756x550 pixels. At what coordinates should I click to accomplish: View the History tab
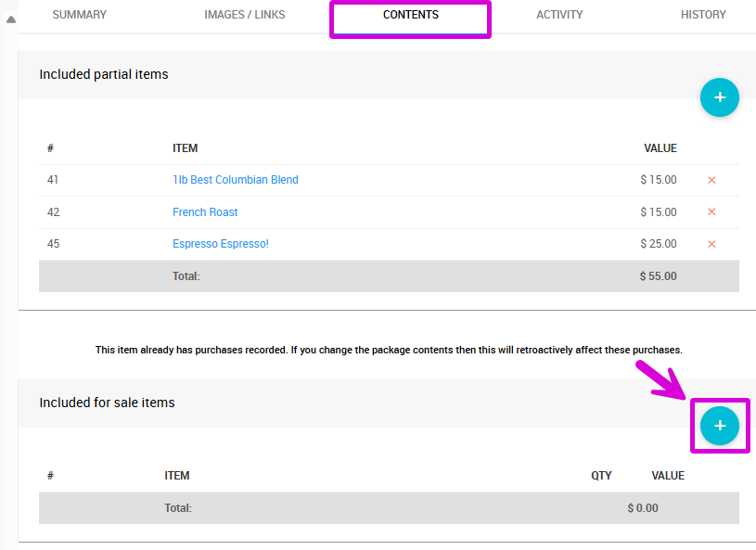tap(703, 15)
